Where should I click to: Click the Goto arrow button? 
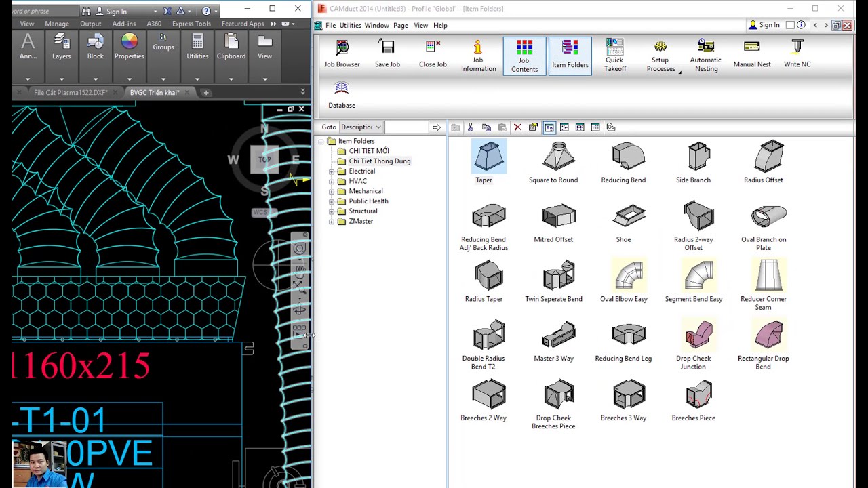tap(436, 127)
